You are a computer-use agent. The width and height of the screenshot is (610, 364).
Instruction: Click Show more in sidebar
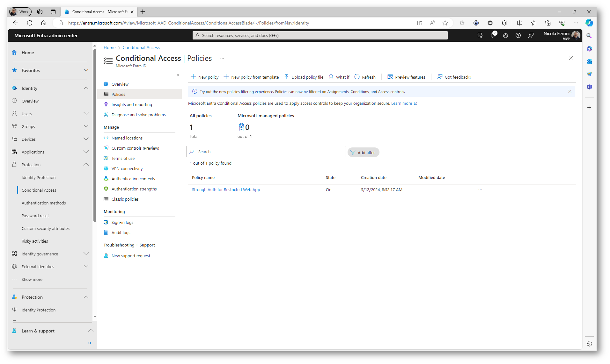click(32, 280)
